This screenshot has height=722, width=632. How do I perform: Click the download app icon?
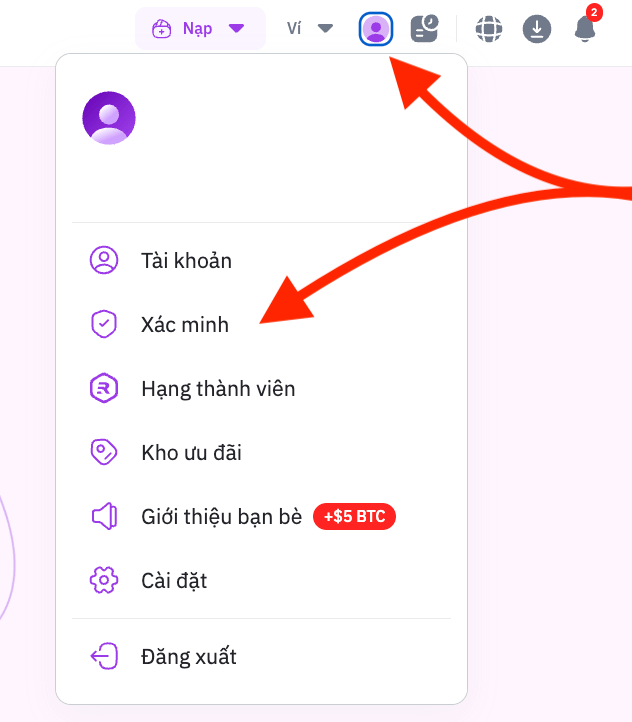(x=537, y=29)
